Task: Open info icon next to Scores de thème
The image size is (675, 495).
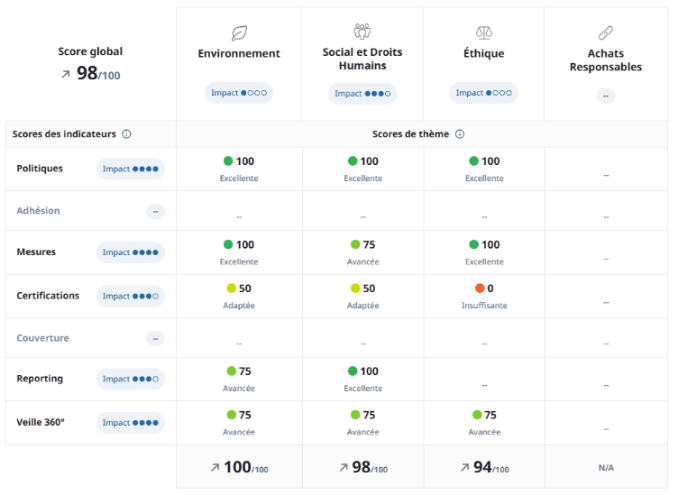Action: [x=460, y=134]
